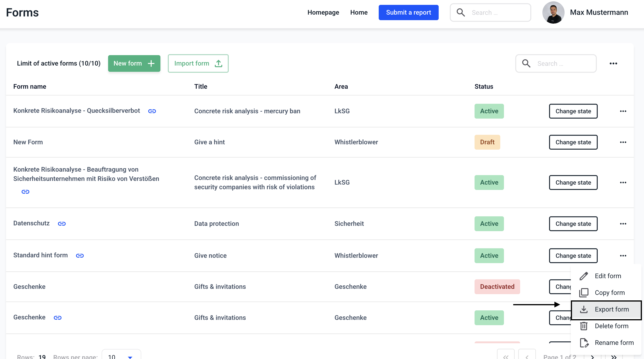Viewport: 644px width, 359px height.
Task: Expand rows per page dropdown
Action: pos(121,356)
